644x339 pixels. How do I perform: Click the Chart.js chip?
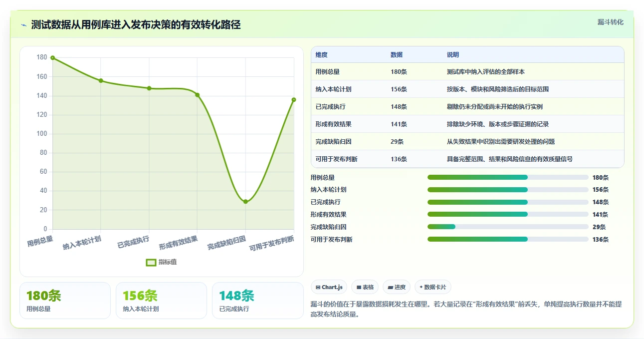(329, 287)
